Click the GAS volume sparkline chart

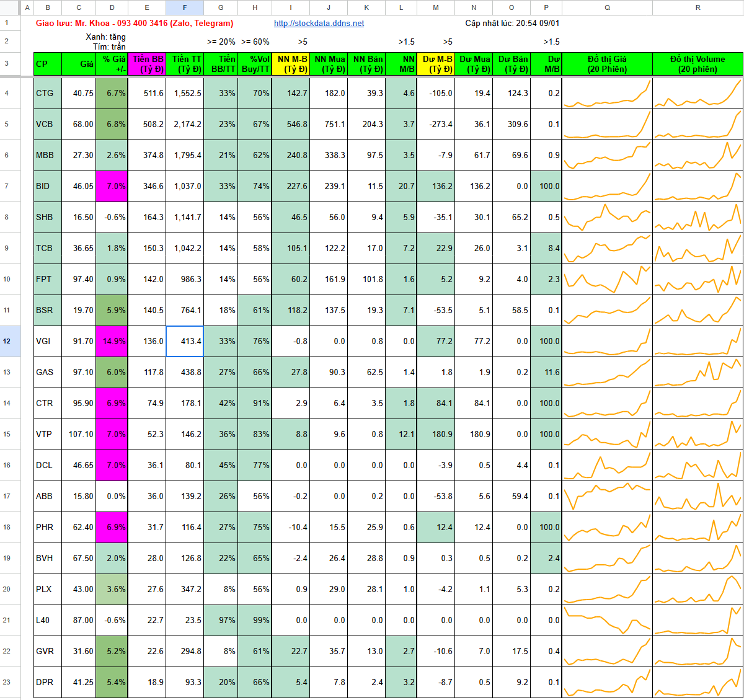pos(697,372)
